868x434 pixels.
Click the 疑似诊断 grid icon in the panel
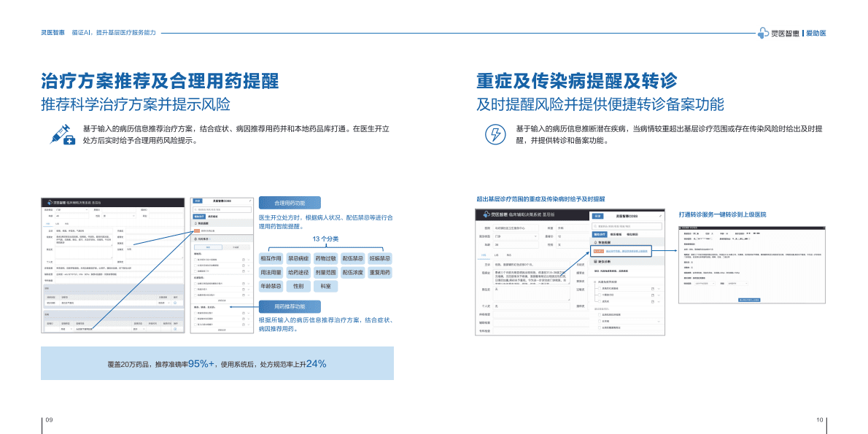click(x=595, y=261)
